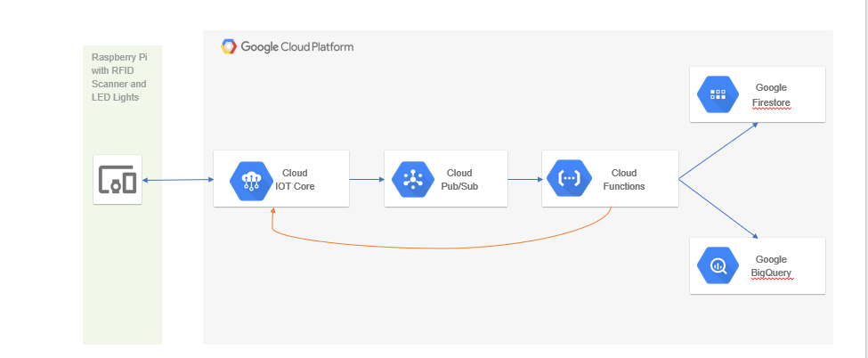The height and width of the screenshot is (358, 868).
Task: Select the "Cloud Functions" label text
Action: click(624, 180)
